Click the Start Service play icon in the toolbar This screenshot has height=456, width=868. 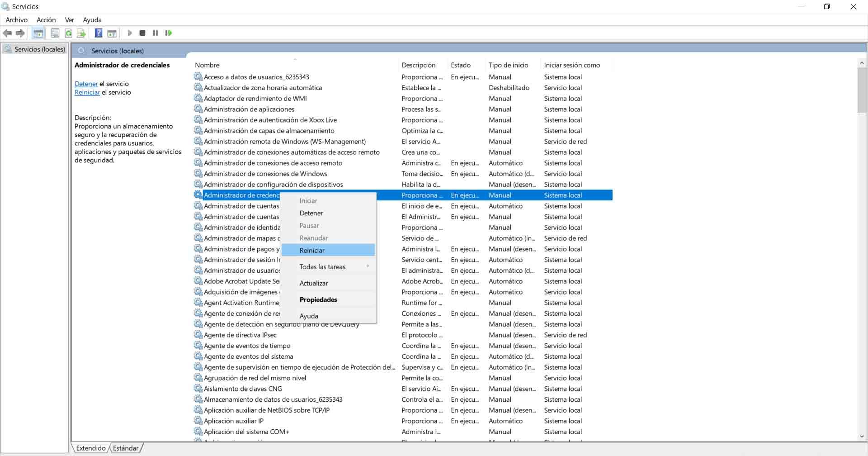(x=130, y=33)
